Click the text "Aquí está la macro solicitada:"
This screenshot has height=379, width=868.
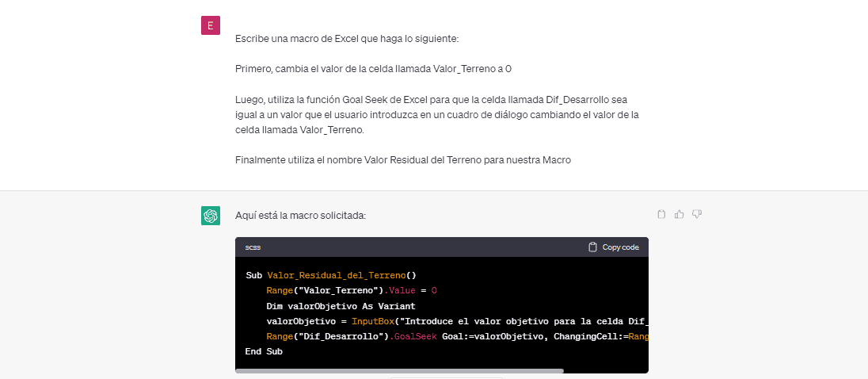pos(300,216)
